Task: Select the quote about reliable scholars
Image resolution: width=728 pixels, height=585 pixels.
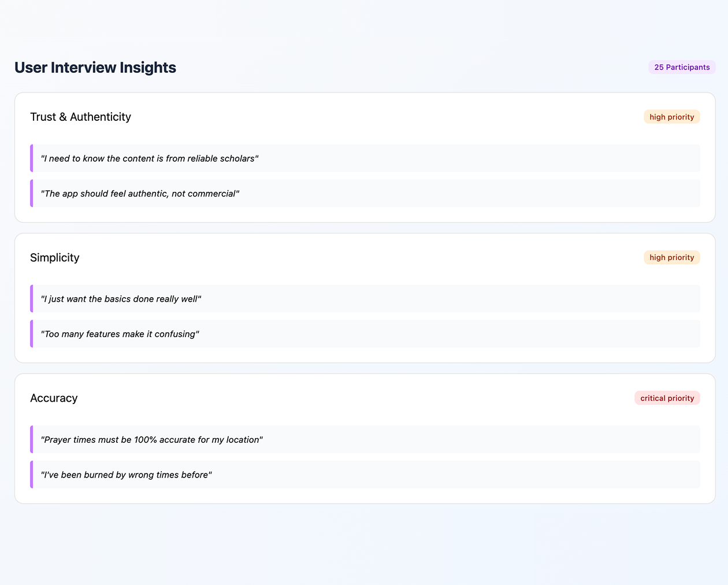Action: click(150, 158)
